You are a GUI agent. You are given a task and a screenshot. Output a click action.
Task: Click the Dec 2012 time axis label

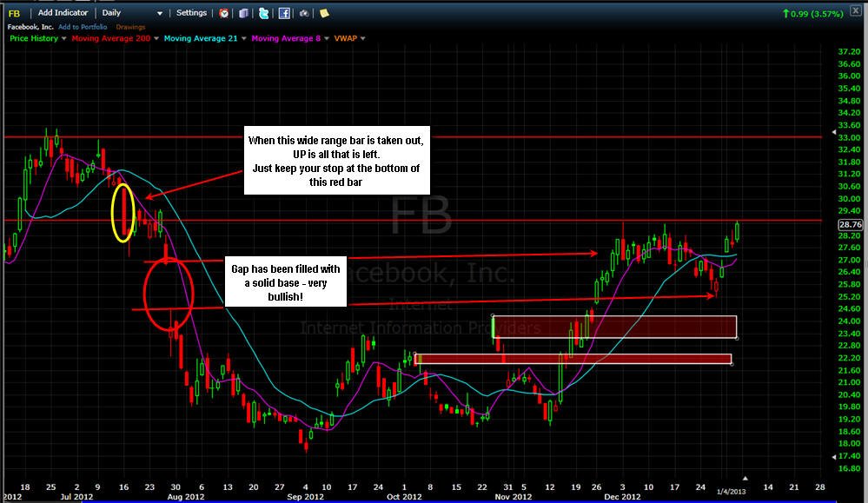(x=622, y=496)
